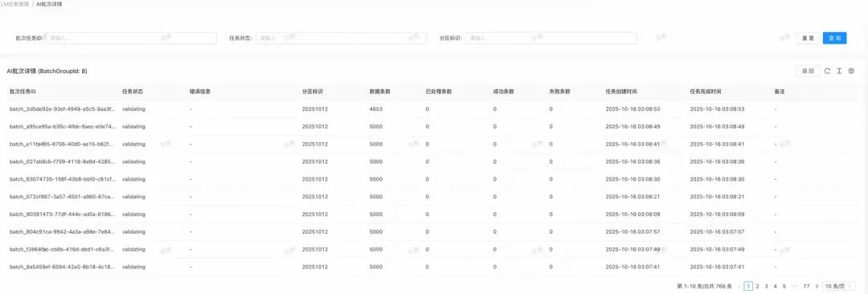
Task: Open the 10 条/页 page size dropdown
Action: click(x=839, y=286)
